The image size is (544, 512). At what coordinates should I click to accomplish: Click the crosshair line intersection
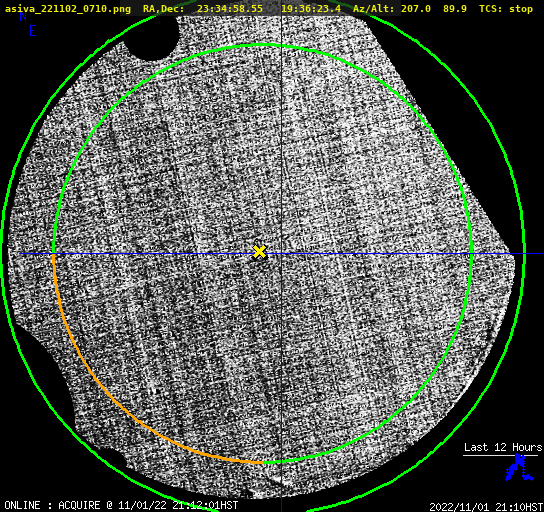click(x=281, y=254)
